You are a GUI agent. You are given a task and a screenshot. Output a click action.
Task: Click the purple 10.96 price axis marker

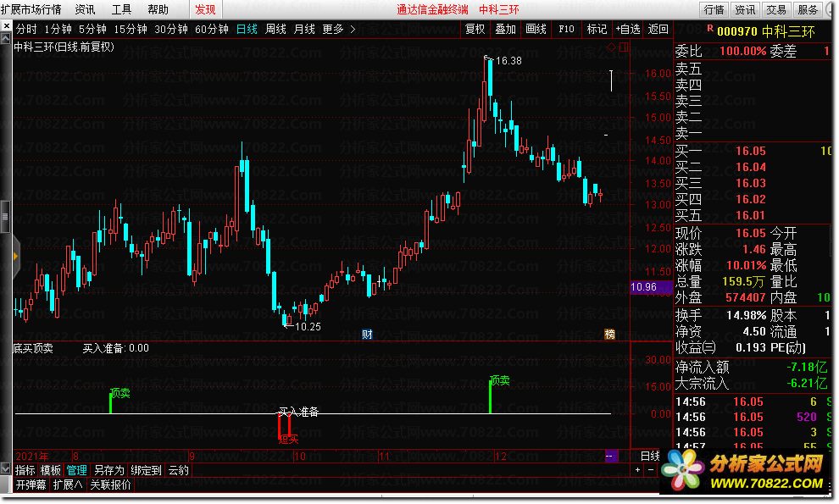pos(651,287)
